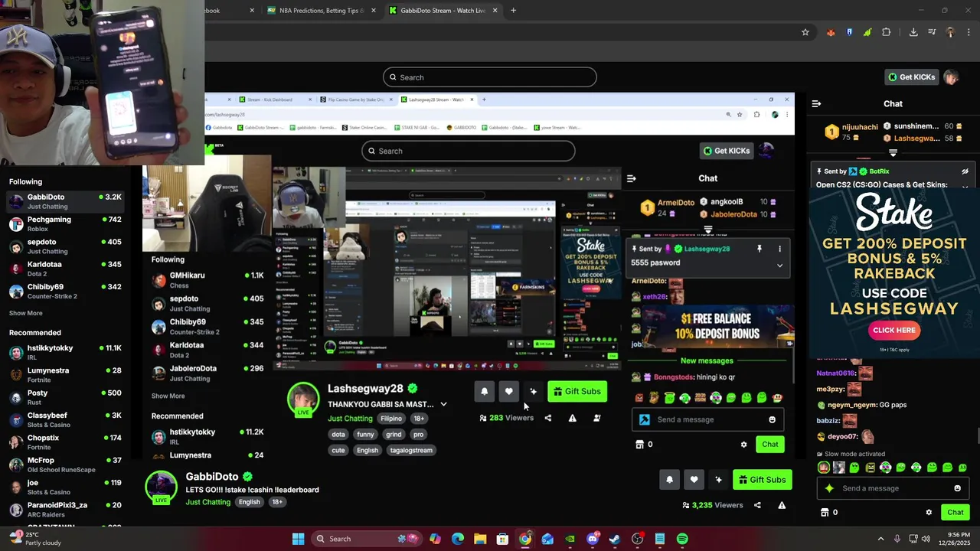Expand the '5555 pasword' pinned message
The image size is (980, 551).
point(779,265)
